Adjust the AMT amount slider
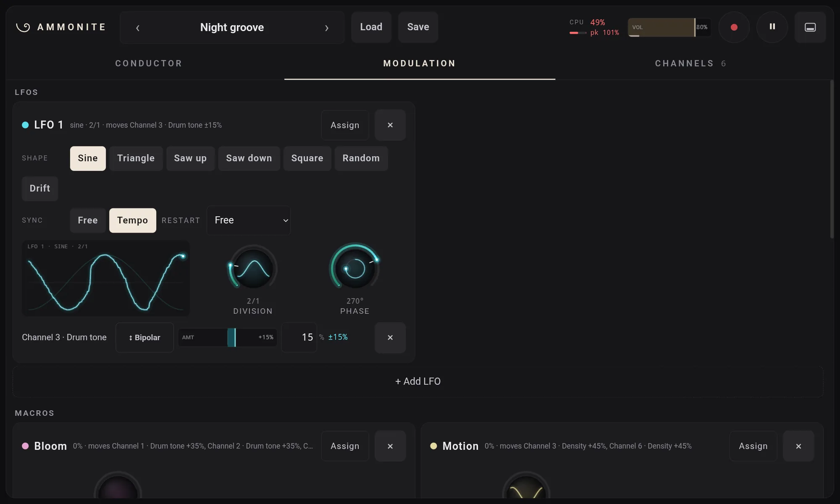 [227, 338]
